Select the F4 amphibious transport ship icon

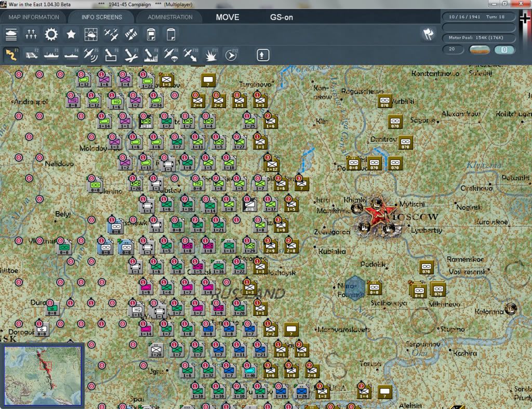71,55
